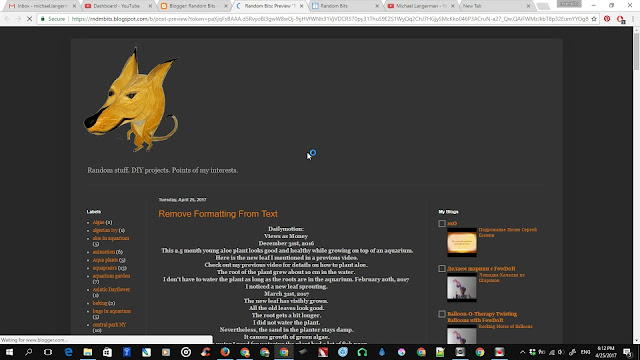Open File Explorer from the taskbar
This screenshot has width=640, height=360.
88,352
